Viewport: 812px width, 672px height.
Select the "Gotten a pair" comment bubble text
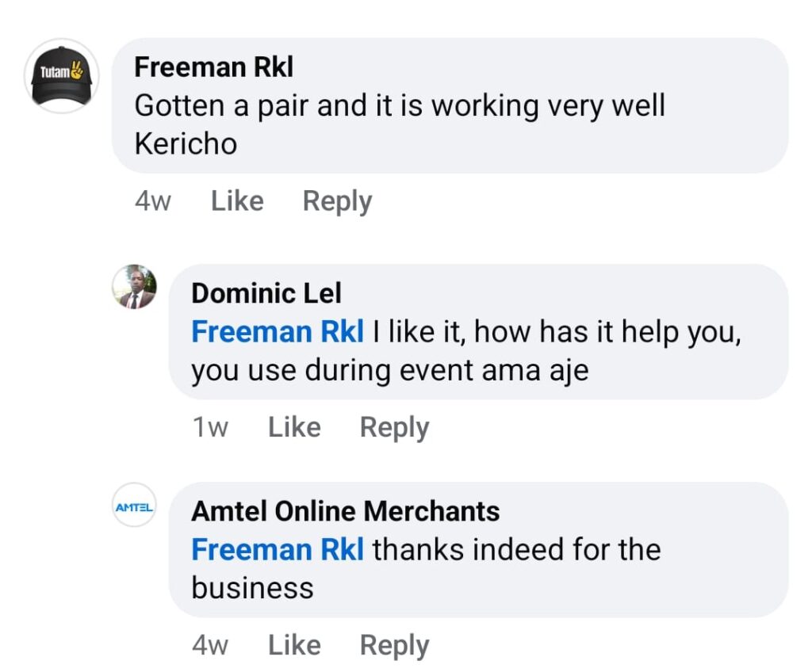point(400,105)
